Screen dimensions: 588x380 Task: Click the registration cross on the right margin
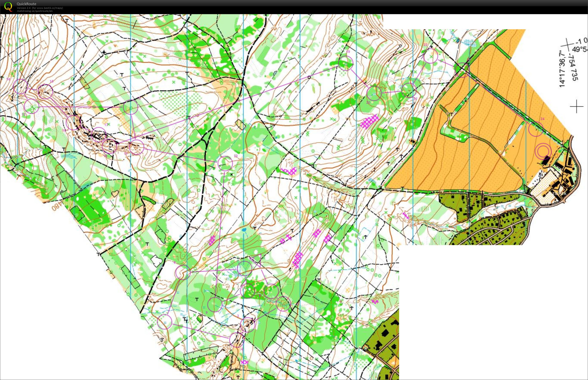pos(577,106)
